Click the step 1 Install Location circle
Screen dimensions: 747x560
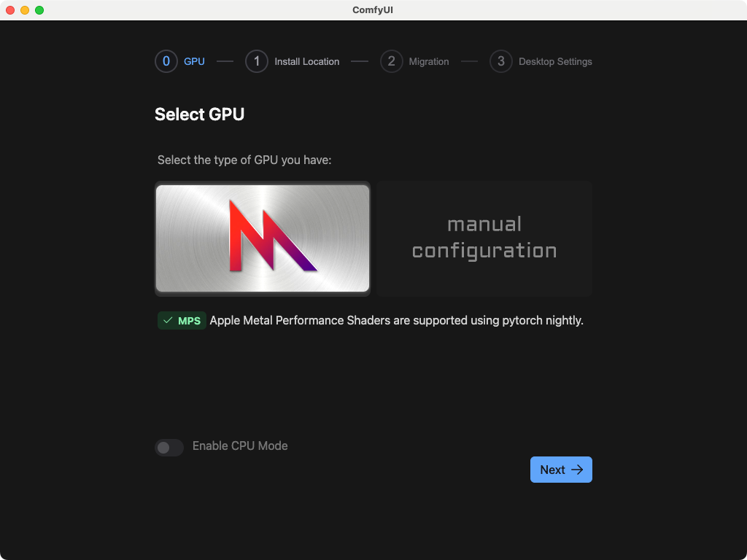coord(256,61)
